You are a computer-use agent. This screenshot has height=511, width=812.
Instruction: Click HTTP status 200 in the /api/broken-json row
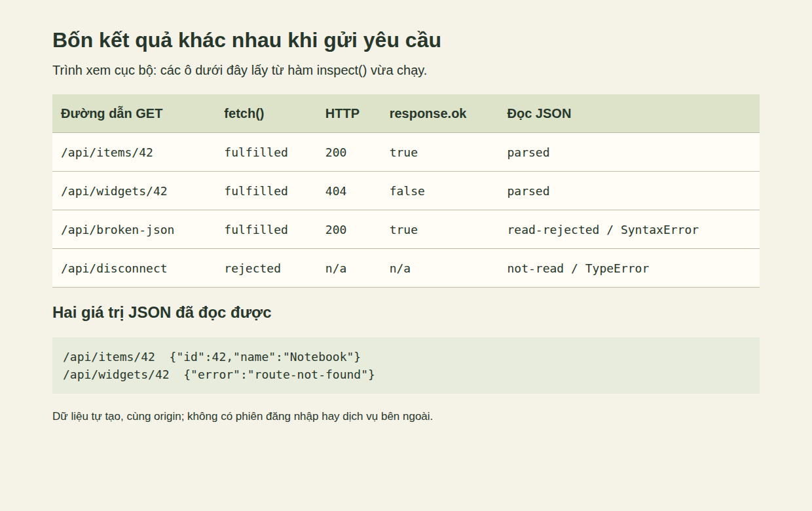(x=350, y=229)
